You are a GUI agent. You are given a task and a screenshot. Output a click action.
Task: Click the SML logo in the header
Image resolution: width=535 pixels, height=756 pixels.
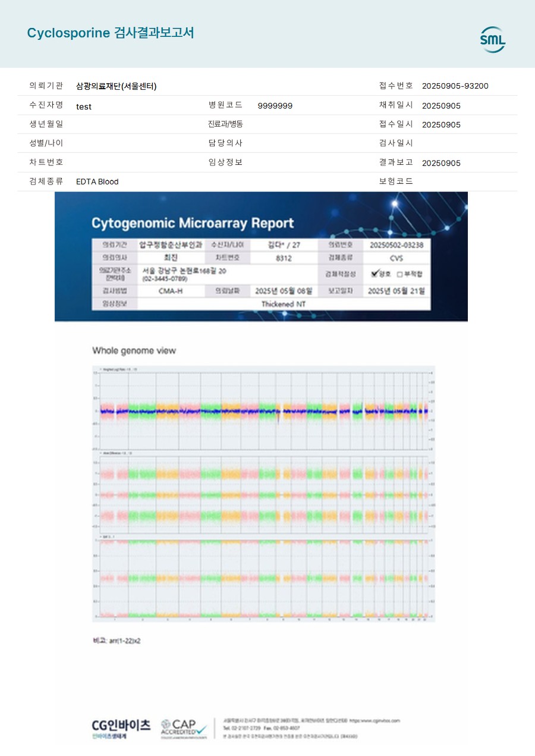tap(493, 39)
